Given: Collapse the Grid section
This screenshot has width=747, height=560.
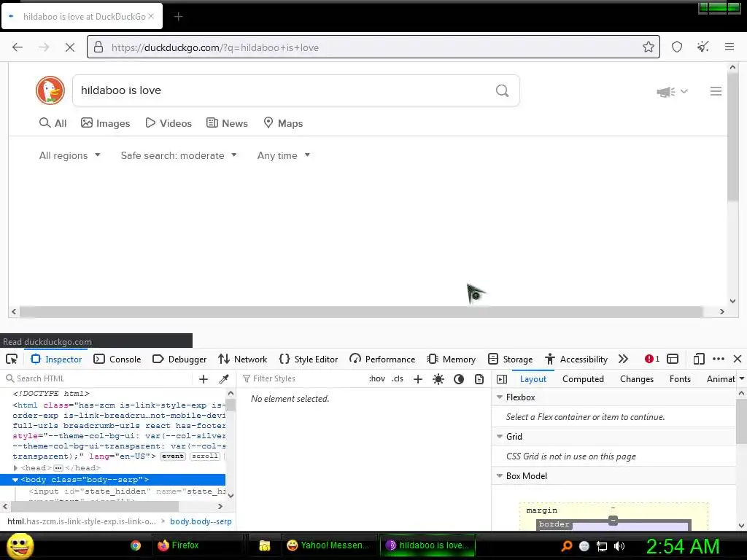Looking at the screenshot, I should point(500,437).
